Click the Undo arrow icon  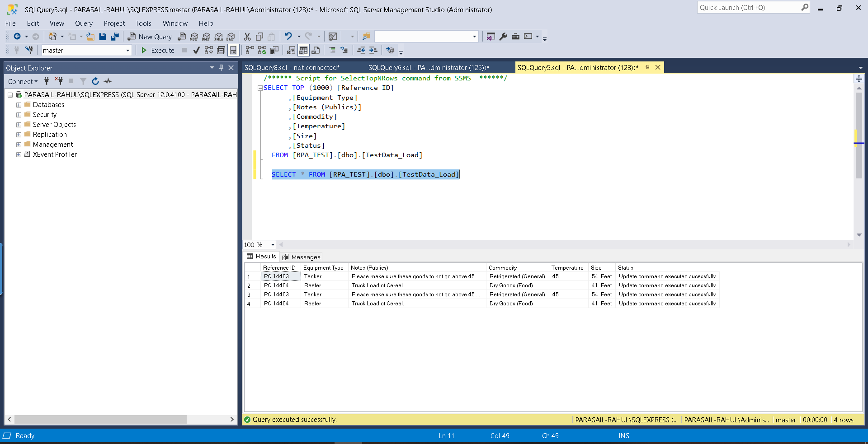pyautogui.click(x=288, y=37)
